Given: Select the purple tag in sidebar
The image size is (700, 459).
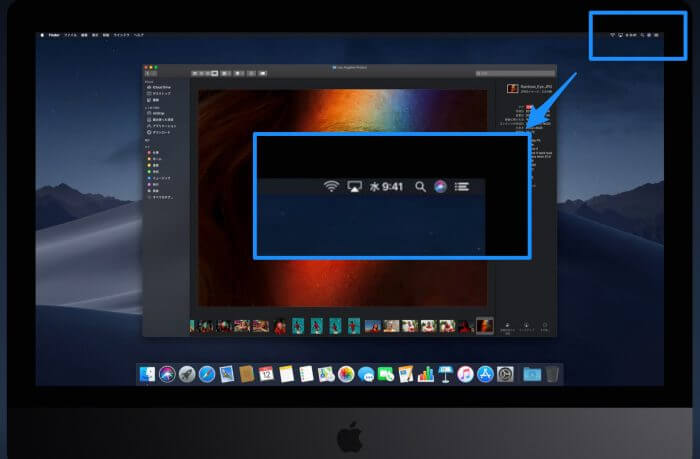Looking at the screenshot, I should pos(153,184).
